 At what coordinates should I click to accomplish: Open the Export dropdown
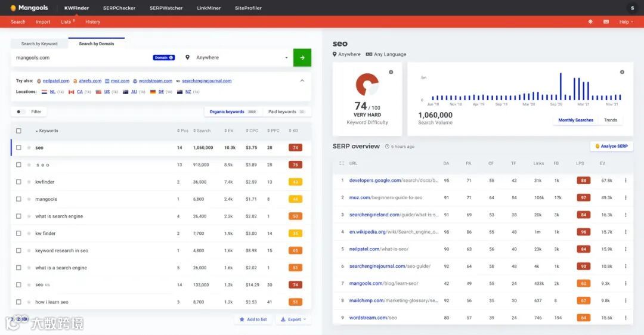[293, 319]
